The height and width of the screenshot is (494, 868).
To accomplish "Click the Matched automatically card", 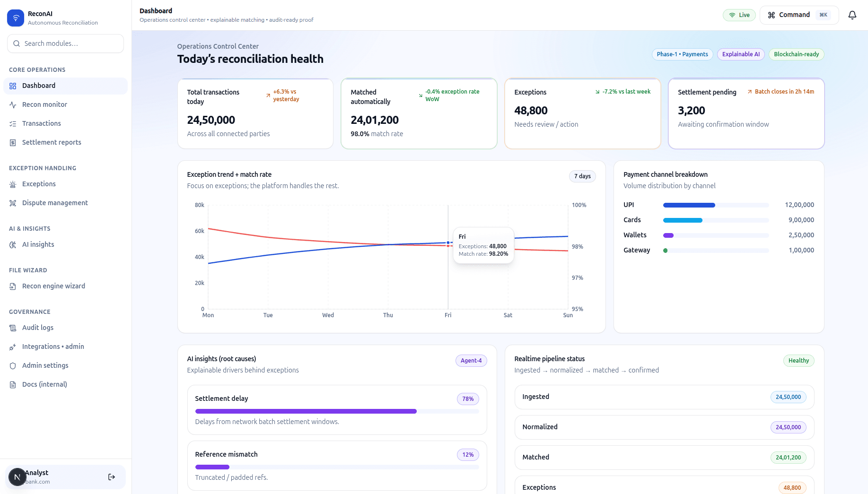I will [x=419, y=113].
